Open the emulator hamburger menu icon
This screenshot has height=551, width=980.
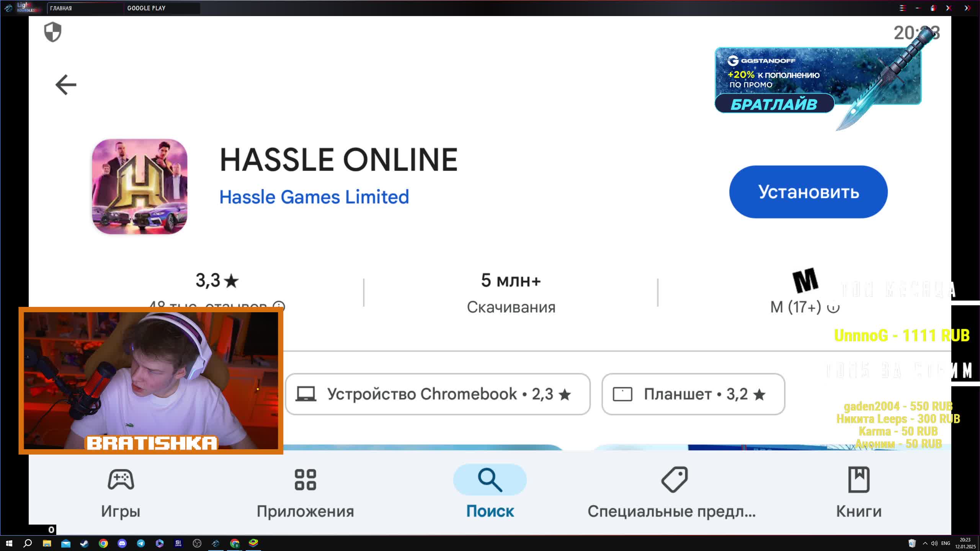[902, 8]
